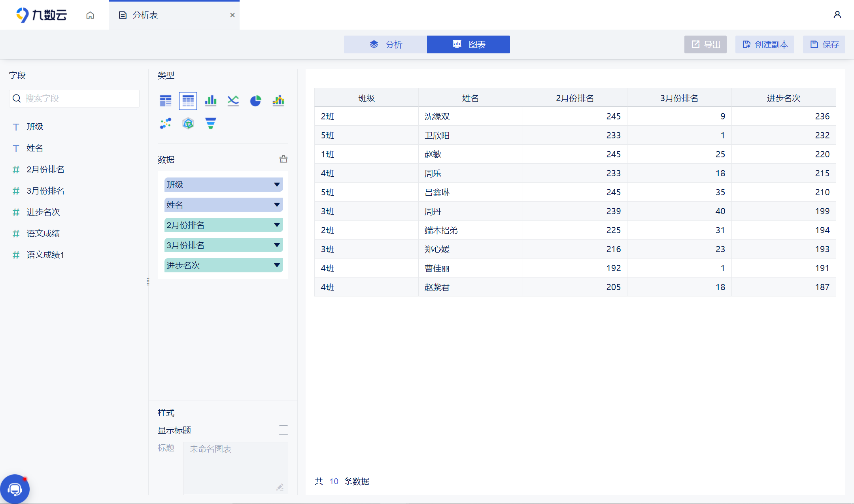Switch to the 分析 tab
This screenshot has height=504, width=854.
385,44
